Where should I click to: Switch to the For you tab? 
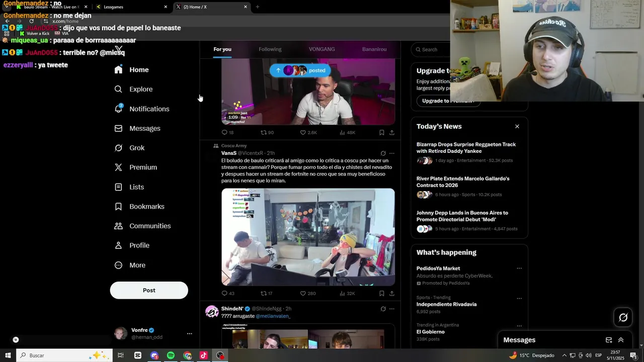(222, 49)
